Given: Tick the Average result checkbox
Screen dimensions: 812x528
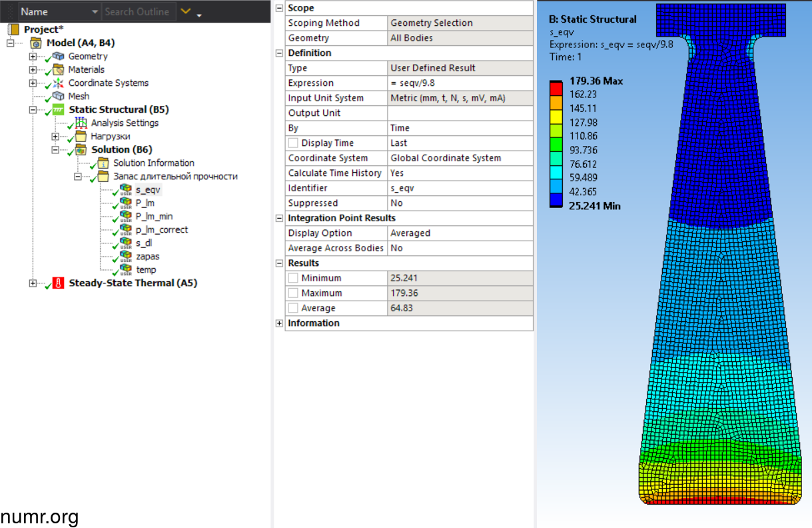Looking at the screenshot, I should pos(293,308).
